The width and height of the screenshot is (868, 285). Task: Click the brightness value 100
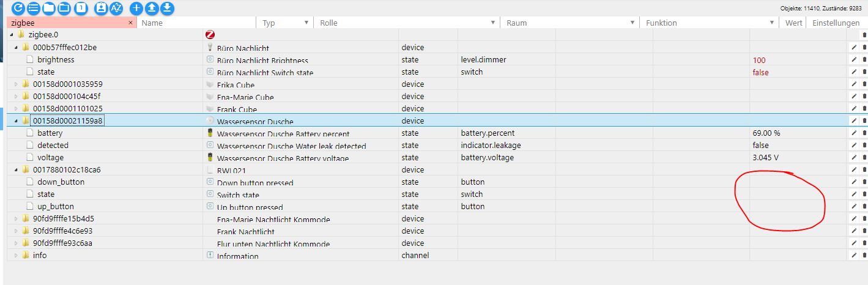pos(759,60)
